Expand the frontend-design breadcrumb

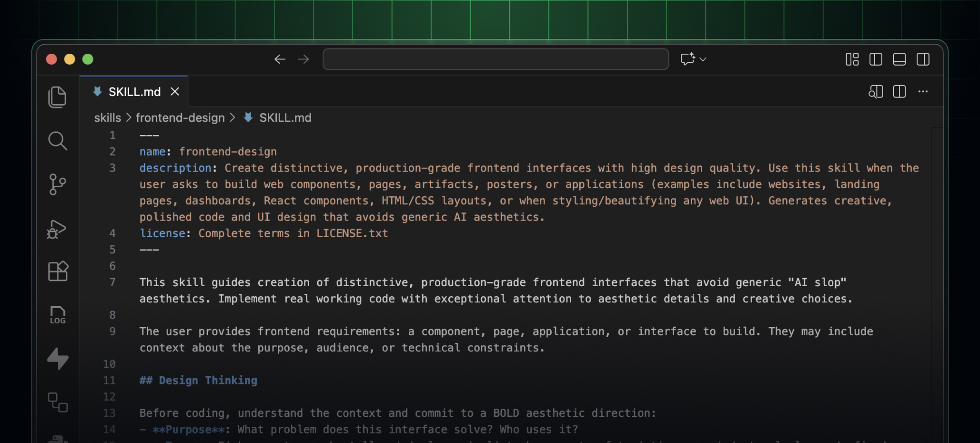pos(180,117)
